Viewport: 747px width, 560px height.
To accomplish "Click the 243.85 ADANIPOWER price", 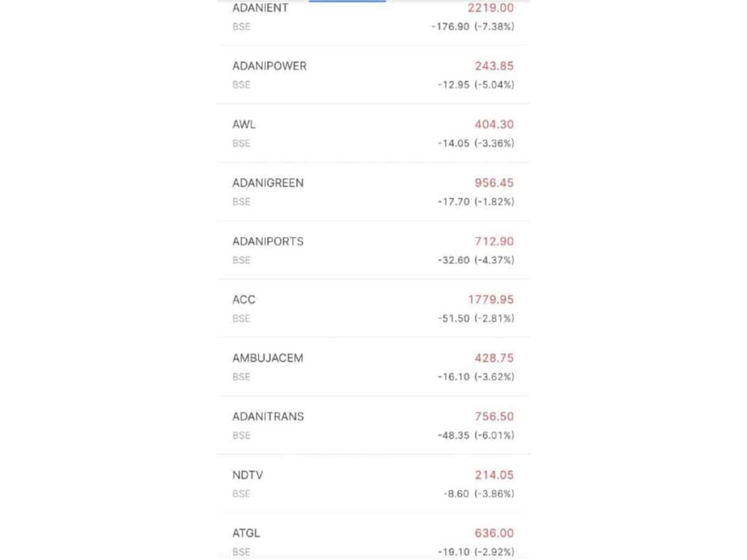I will (x=494, y=66).
